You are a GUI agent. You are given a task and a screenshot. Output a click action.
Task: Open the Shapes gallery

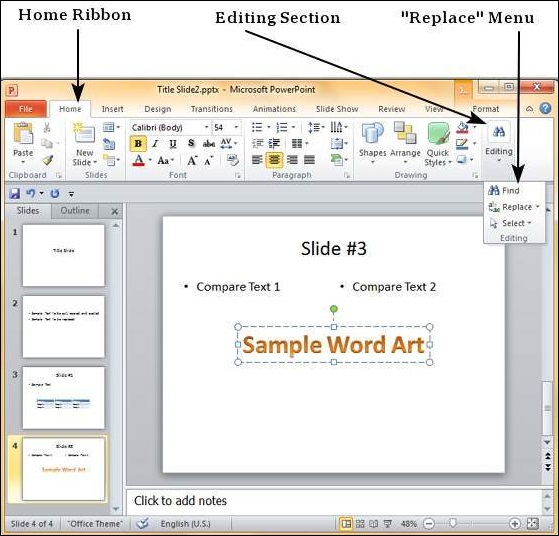373,143
